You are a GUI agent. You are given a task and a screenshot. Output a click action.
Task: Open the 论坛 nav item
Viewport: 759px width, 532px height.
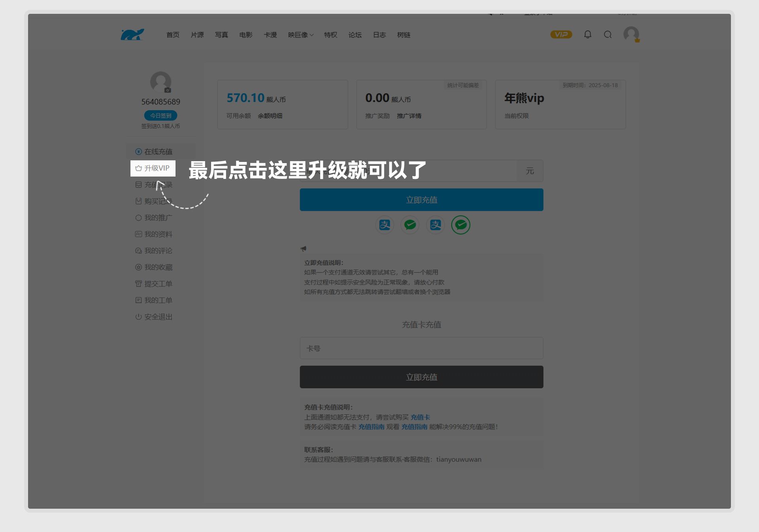click(x=355, y=35)
